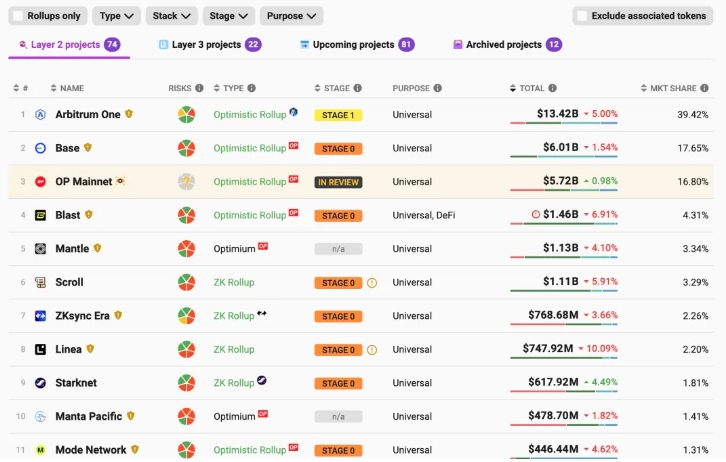The image size is (726, 462).
Task: Click the Arbitrum One logo icon
Action: [40, 115]
